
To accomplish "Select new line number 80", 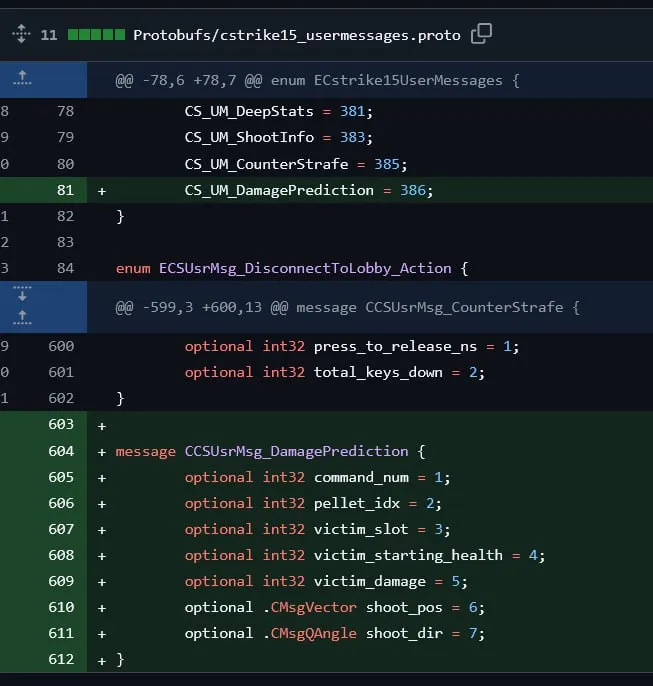I will 65,164.
